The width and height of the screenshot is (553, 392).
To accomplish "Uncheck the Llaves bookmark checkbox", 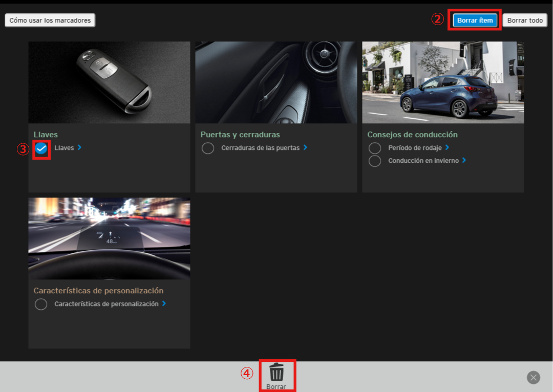I will [41, 148].
